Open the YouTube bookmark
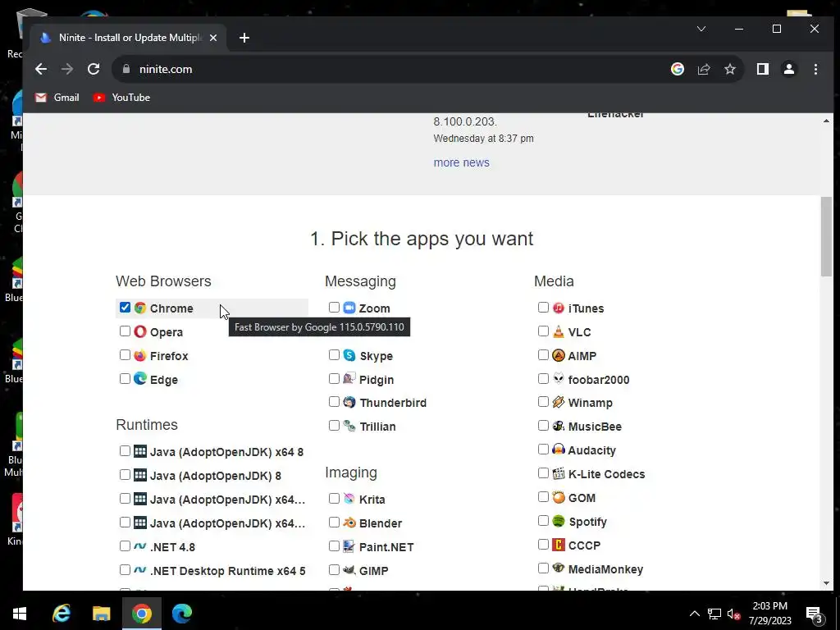Viewport: 840px width, 630px height. pos(121,98)
